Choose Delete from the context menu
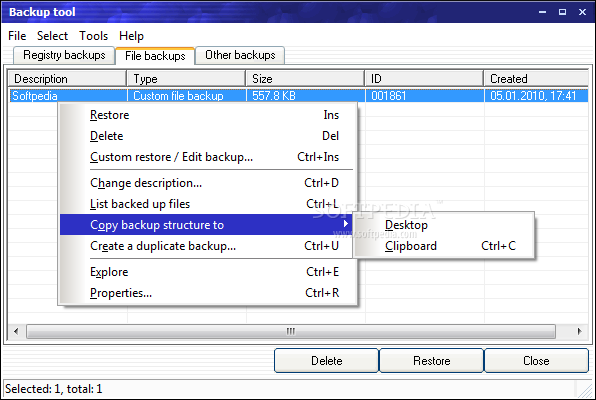The image size is (596, 400). pos(208,136)
